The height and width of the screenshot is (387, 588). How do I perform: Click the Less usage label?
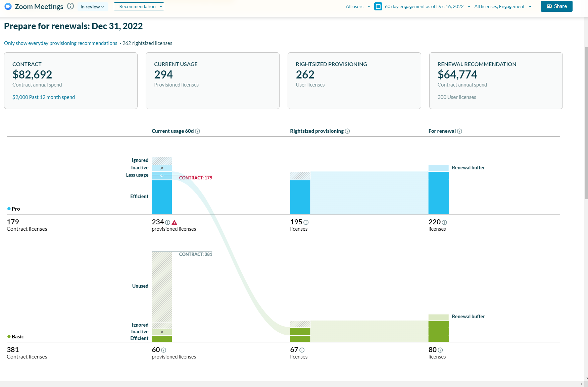coord(137,175)
